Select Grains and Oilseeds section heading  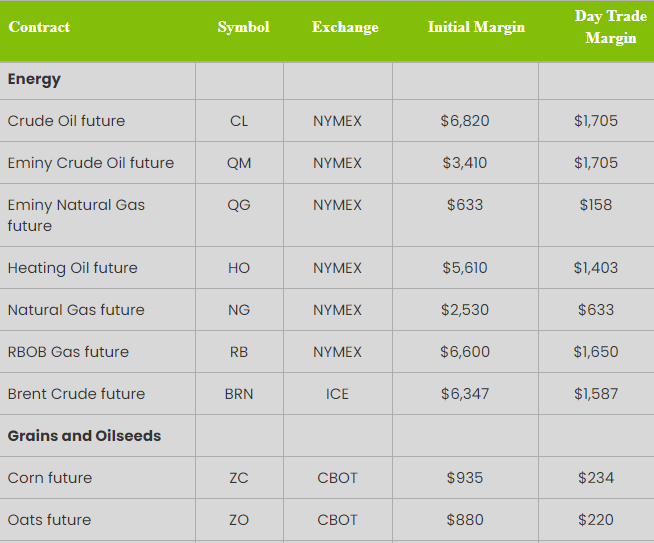click(84, 436)
